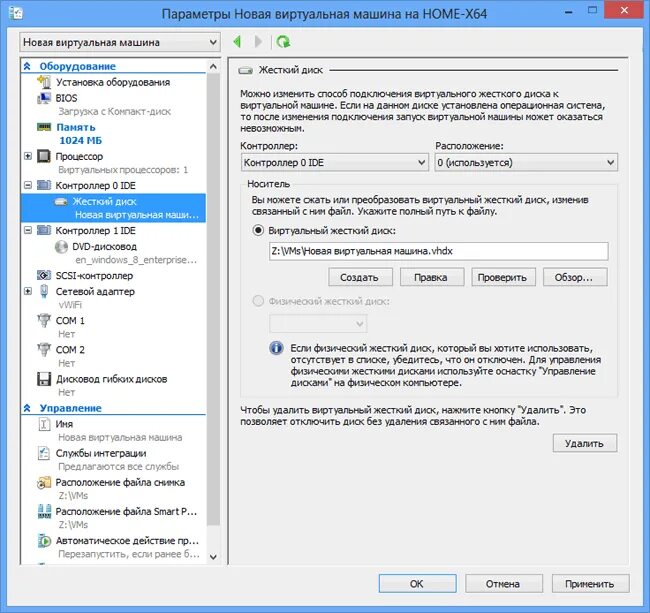Click the Проверить button
The width and height of the screenshot is (650, 613).
tap(503, 277)
